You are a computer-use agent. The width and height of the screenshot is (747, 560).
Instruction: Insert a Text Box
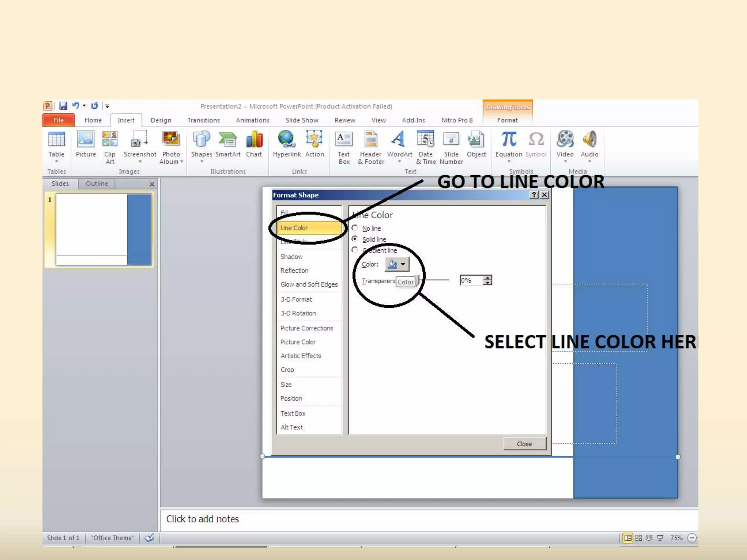tap(344, 146)
